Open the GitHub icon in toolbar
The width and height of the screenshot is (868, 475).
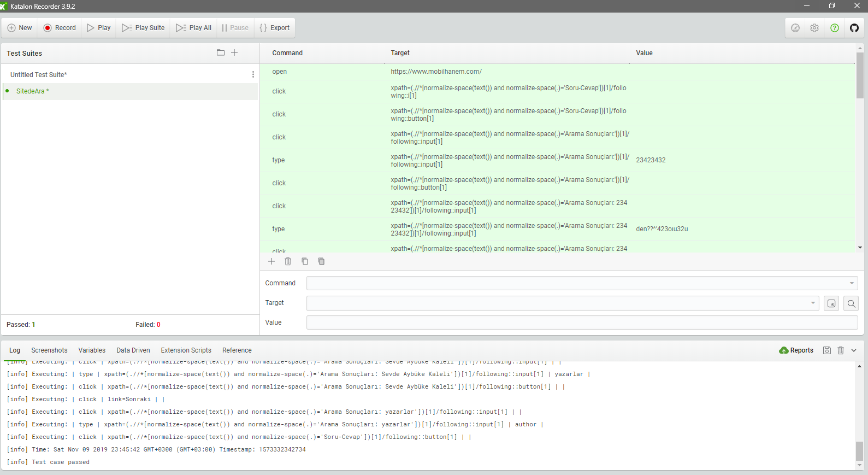click(x=854, y=28)
